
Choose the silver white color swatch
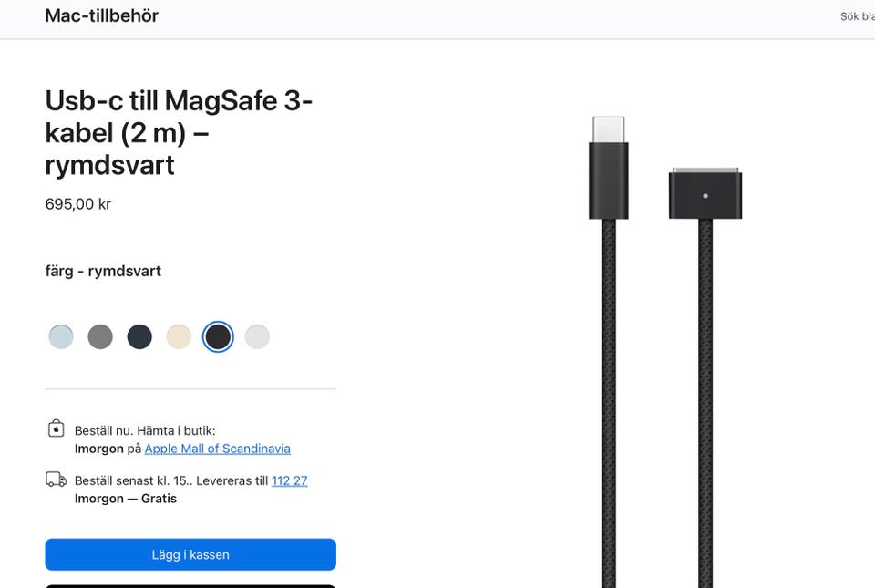point(257,336)
